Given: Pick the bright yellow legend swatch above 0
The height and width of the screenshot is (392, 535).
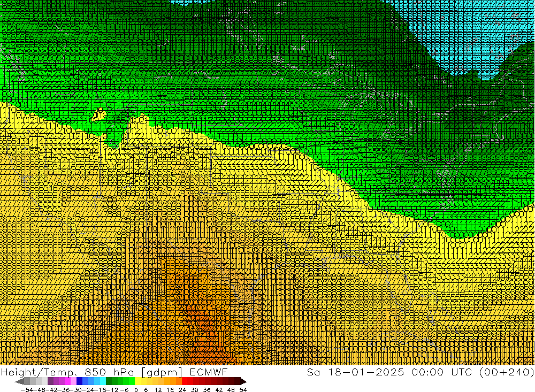Looking at the screenshot, I should (138, 381).
